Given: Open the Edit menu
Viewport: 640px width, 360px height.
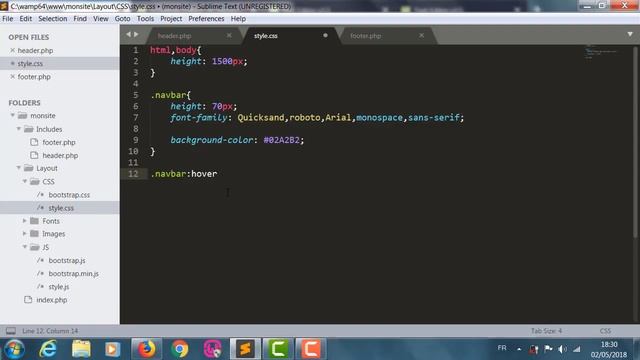Looking at the screenshot, I should pos(25,19).
